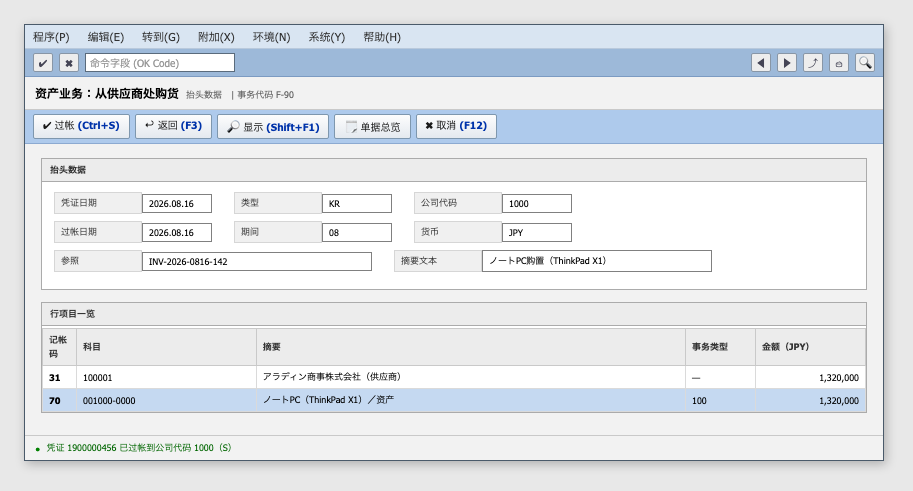Viewport: 913px width, 491px height.
Task: Click the ノートPC (ThinkPad X1)/资产 description cell
Action: (471, 401)
